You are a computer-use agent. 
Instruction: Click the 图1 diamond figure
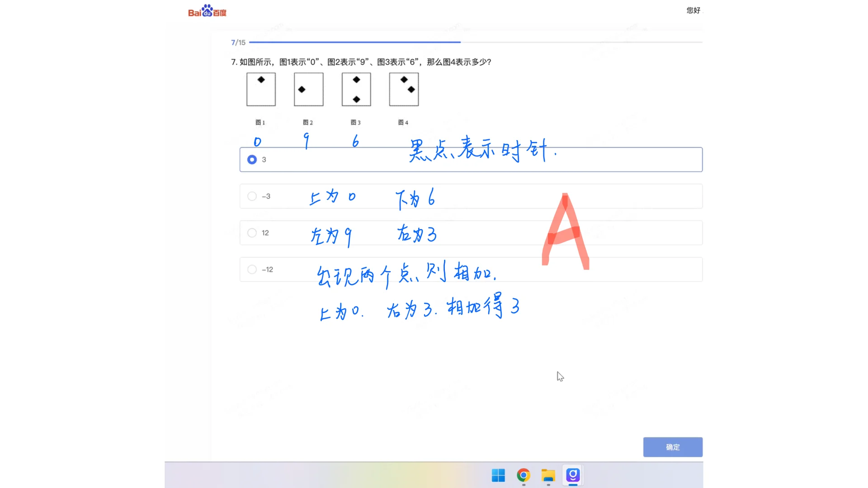(x=261, y=89)
